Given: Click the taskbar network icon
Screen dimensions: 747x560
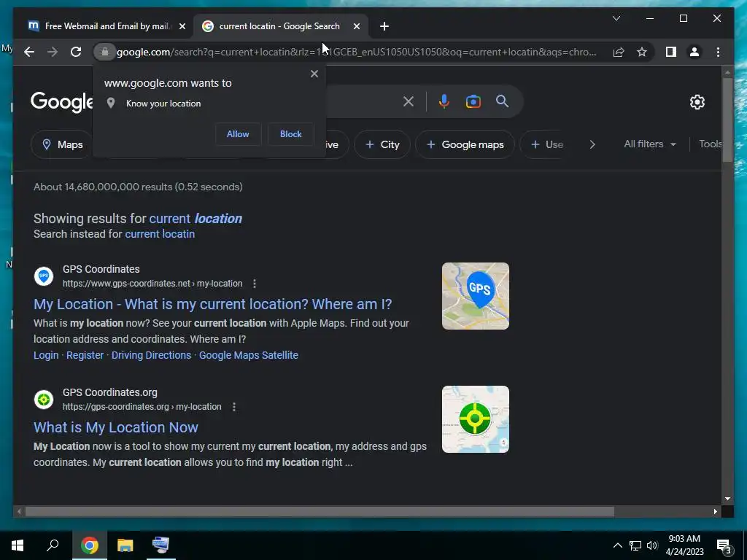Looking at the screenshot, I should pyautogui.click(x=635, y=545).
